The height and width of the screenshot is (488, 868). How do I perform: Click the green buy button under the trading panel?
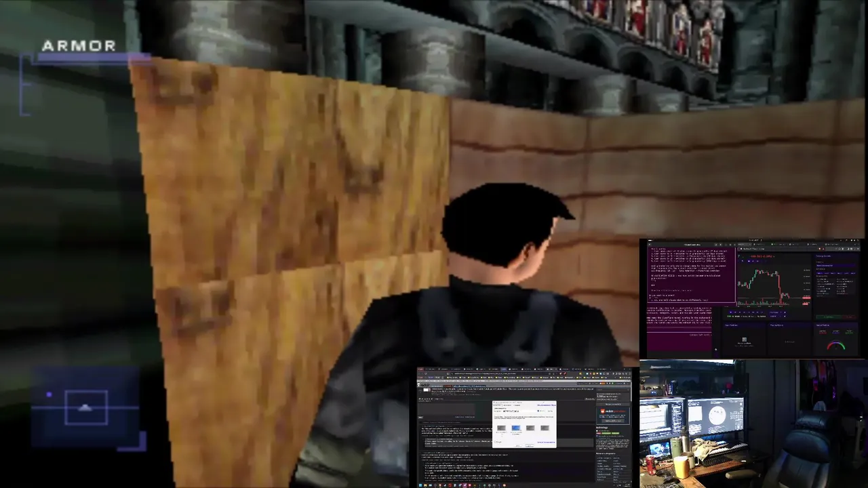(829, 317)
